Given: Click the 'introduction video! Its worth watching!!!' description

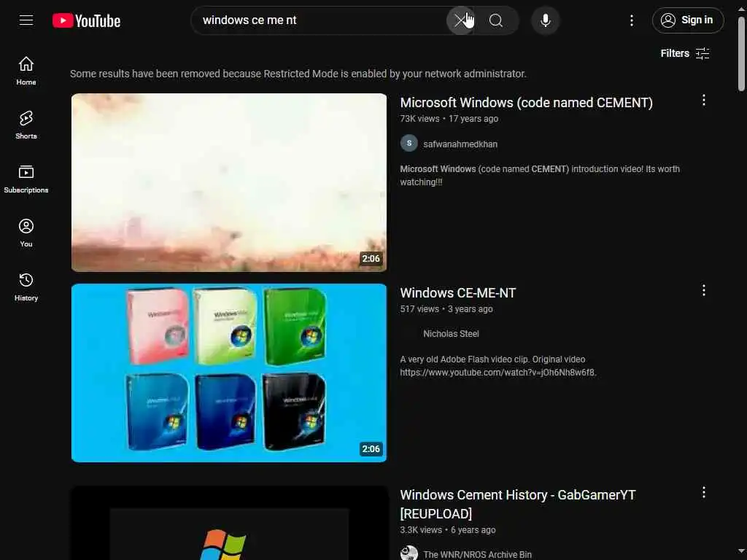Looking at the screenshot, I should tap(540, 175).
